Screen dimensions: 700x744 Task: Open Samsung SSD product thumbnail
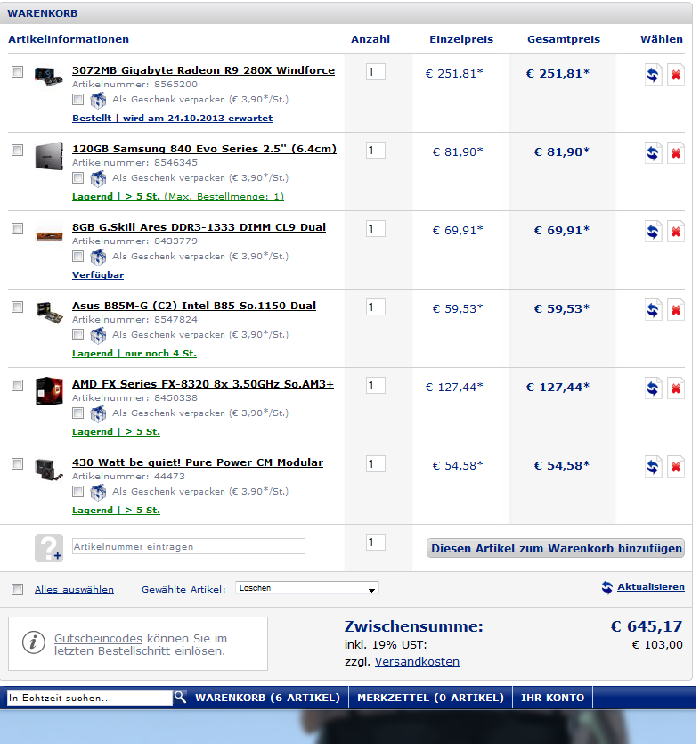pos(49,155)
